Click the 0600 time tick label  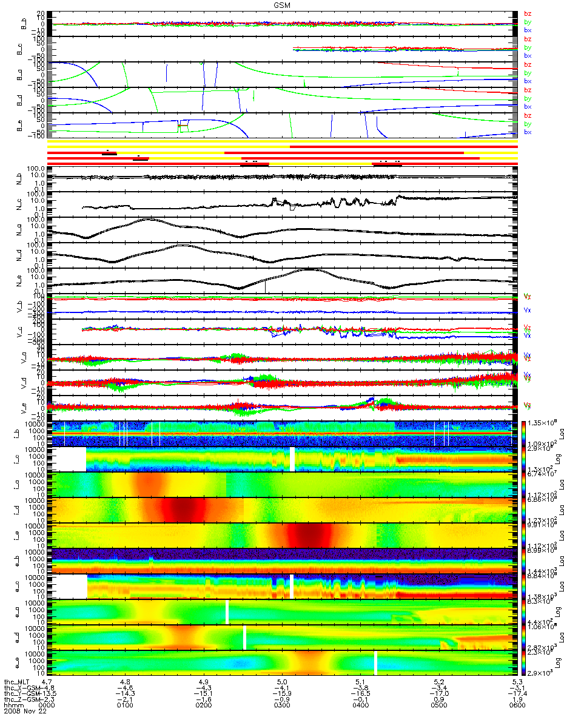[517, 706]
